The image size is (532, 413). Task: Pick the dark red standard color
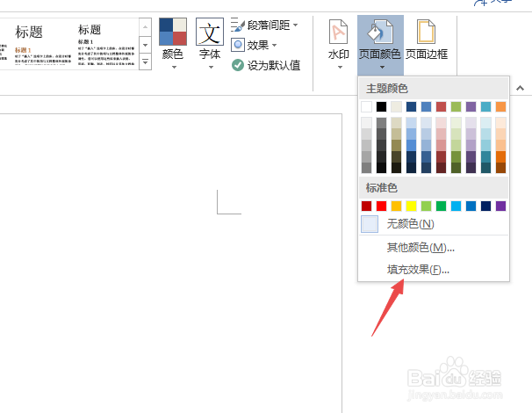tap(366, 206)
